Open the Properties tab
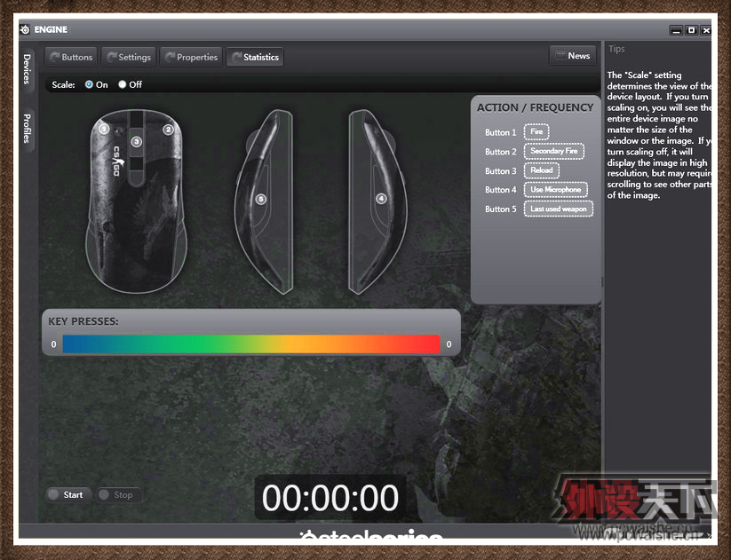The height and width of the screenshot is (560, 731). pos(191,58)
